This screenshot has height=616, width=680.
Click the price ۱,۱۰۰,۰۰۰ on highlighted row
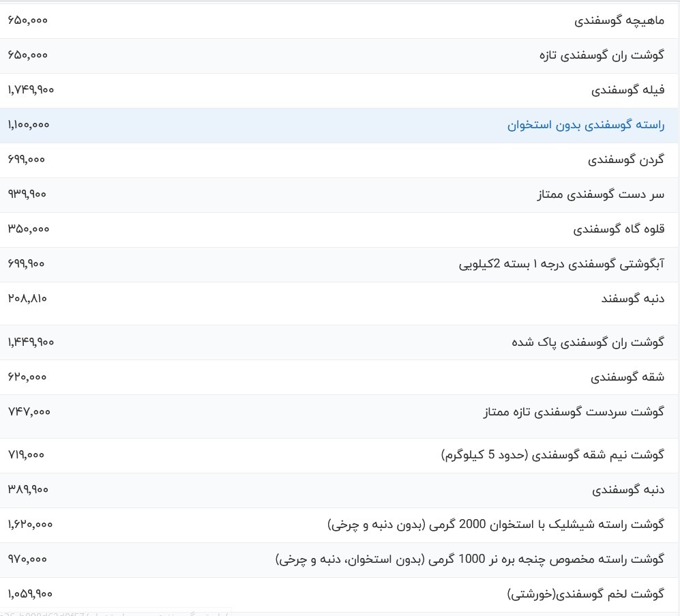point(29,125)
